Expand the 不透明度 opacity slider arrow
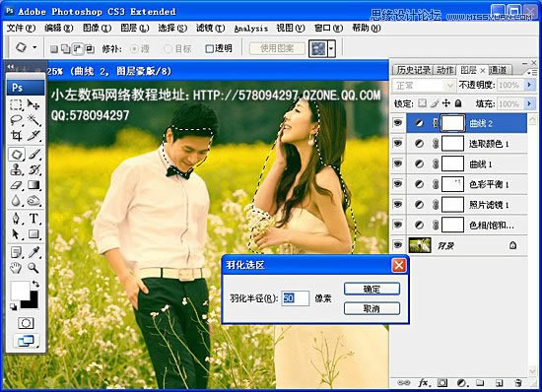The width and height of the screenshot is (542, 392). 529,85
